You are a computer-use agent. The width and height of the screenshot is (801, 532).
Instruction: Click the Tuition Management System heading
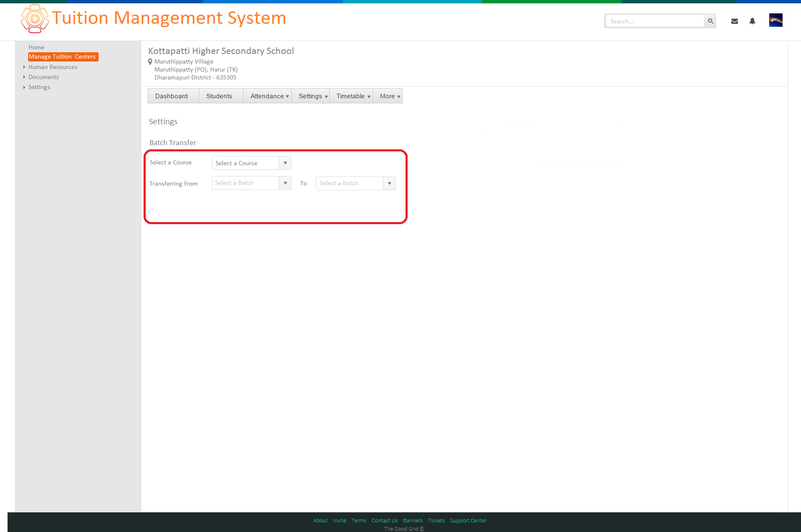169,18
